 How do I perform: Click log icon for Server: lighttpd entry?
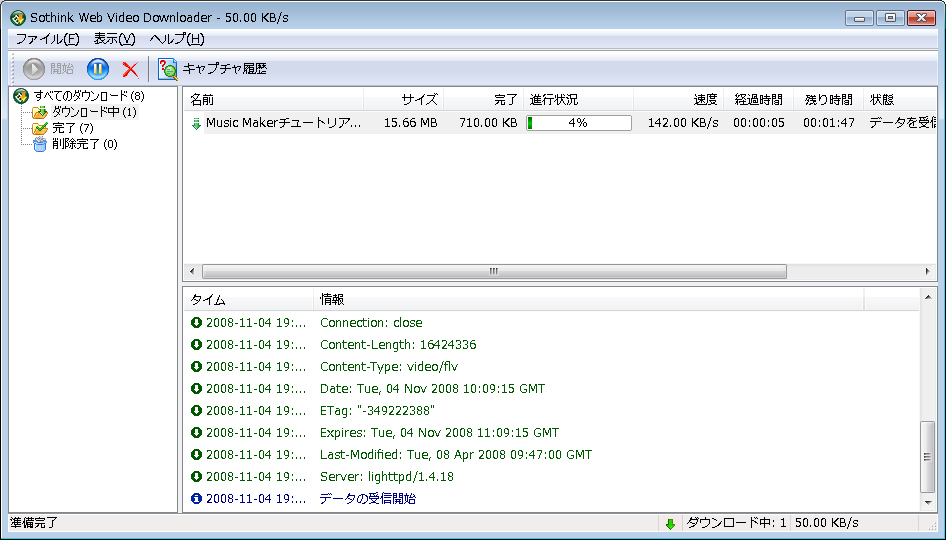(x=196, y=477)
